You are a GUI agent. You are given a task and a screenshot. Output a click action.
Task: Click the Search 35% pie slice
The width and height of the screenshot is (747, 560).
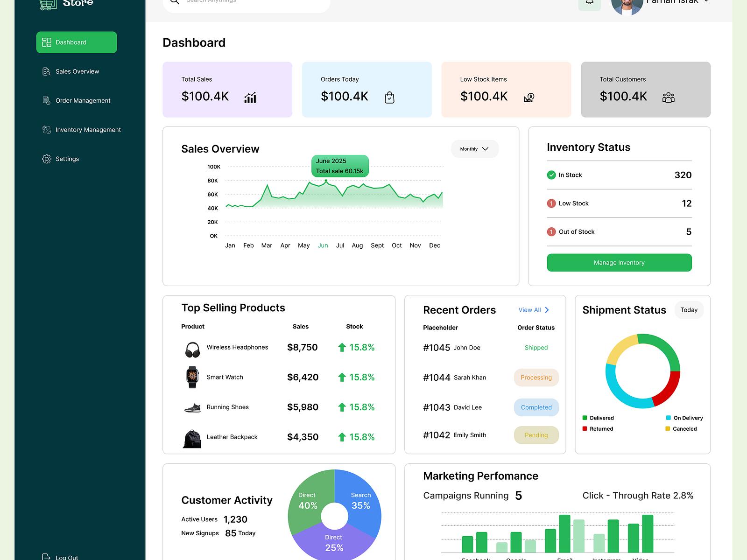[x=361, y=501]
